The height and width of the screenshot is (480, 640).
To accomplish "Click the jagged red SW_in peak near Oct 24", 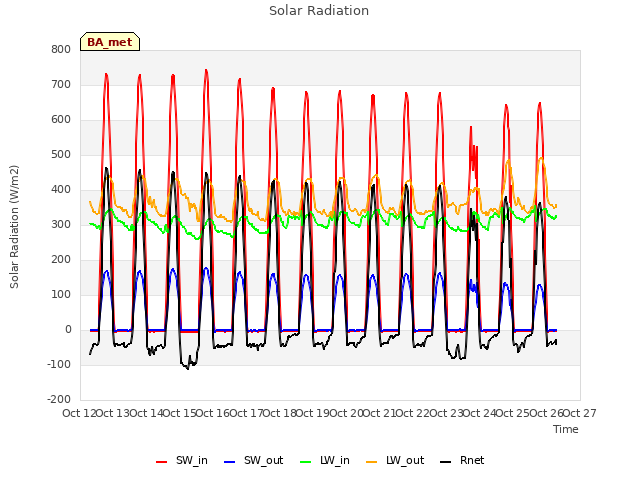I will pyautogui.click(x=471, y=127).
